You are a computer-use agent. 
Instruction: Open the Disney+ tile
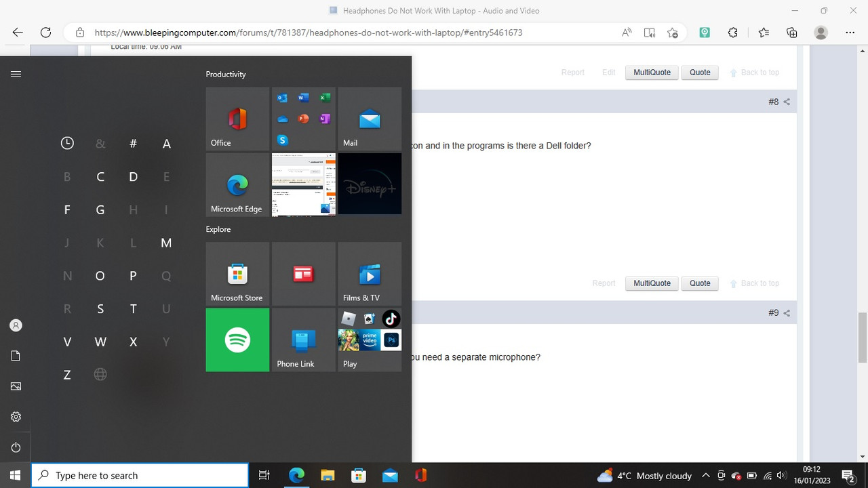pyautogui.click(x=370, y=184)
